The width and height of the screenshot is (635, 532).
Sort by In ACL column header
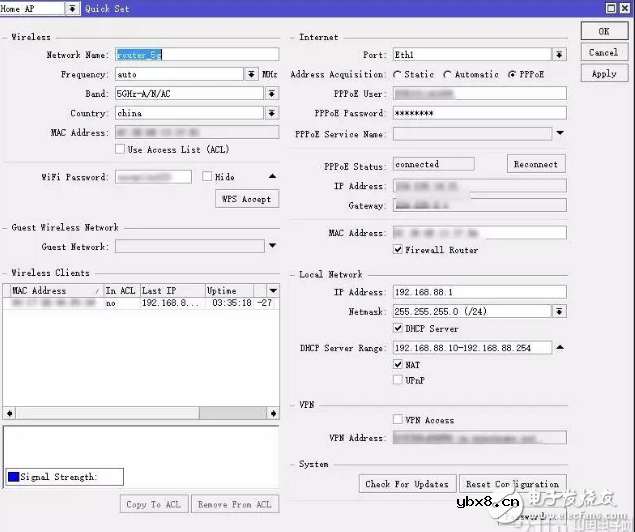tap(121, 290)
